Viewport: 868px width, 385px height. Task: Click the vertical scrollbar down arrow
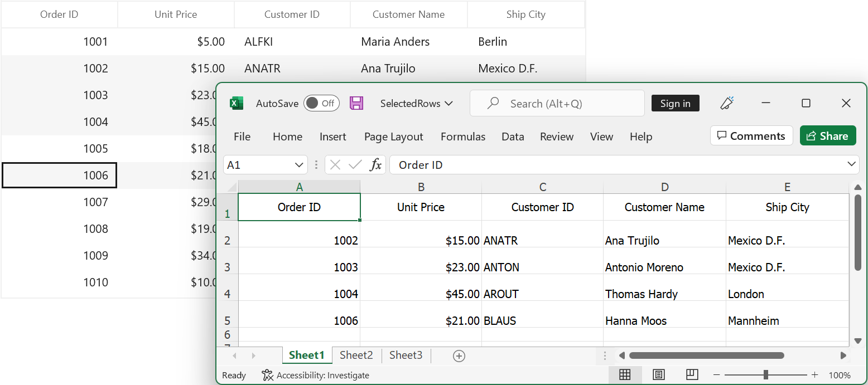click(x=858, y=340)
